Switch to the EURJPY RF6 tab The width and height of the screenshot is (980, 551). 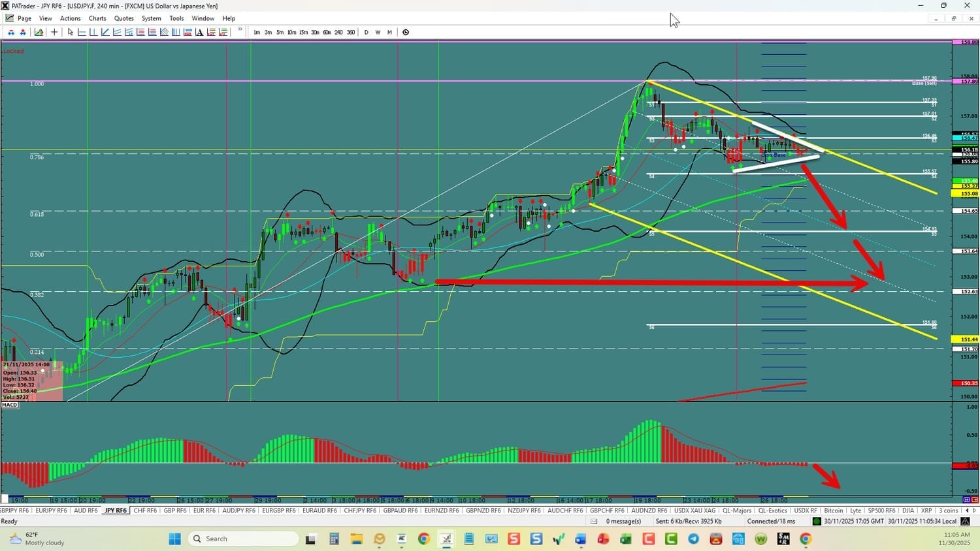click(51, 511)
